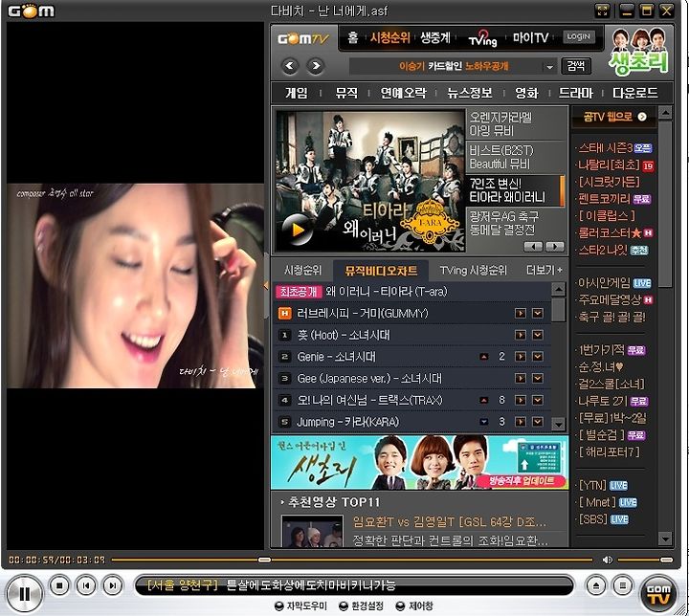Pause playback with the pause button

(25, 594)
